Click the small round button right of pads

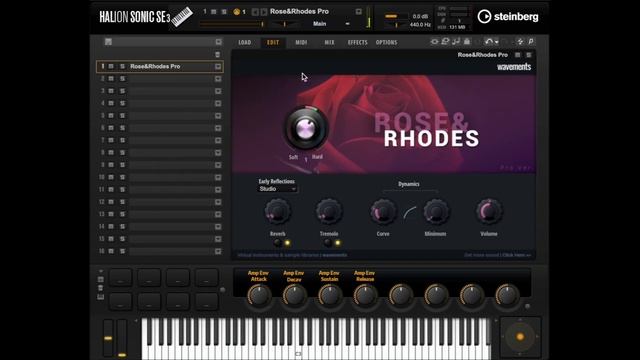pos(222,290)
